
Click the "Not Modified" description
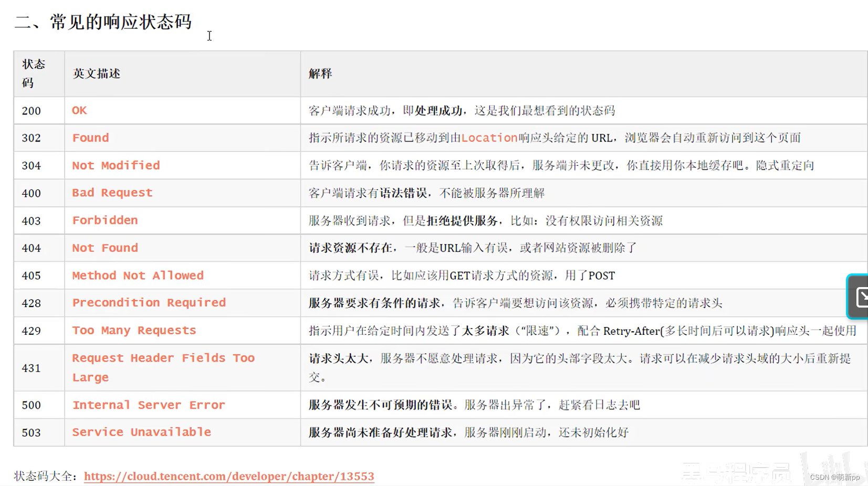116,165
